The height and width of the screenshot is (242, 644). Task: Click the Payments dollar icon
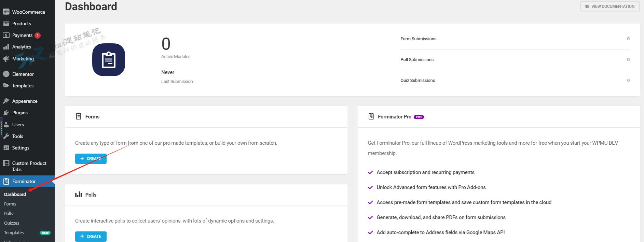(x=6, y=35)
